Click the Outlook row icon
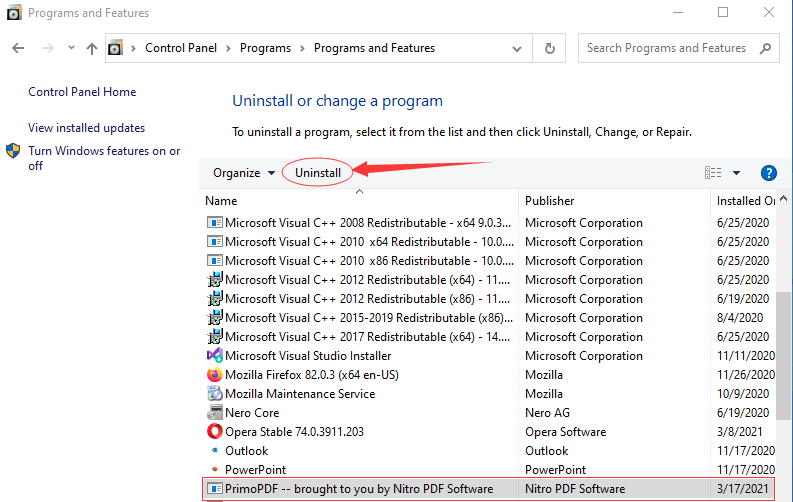 tap(215, 450)
